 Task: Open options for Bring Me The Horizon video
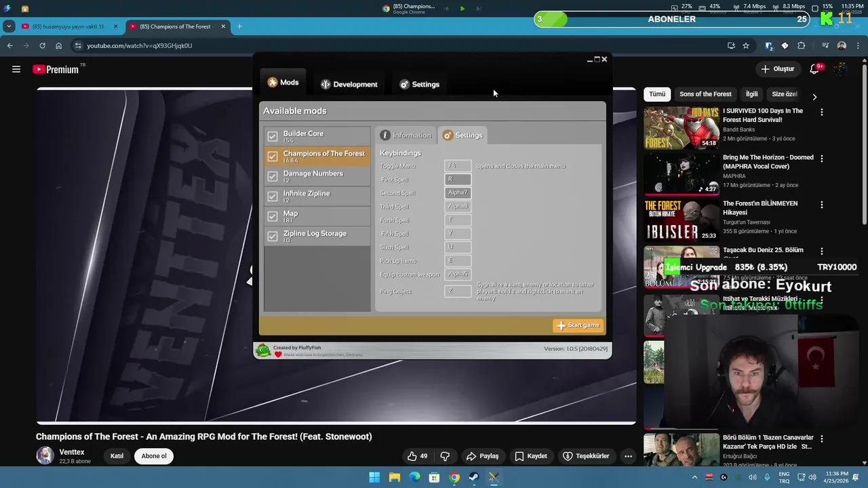click(x=822, y=159)
